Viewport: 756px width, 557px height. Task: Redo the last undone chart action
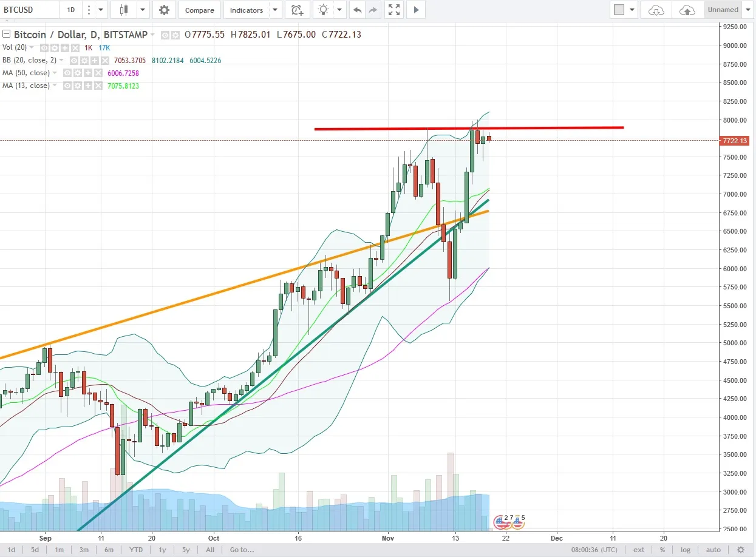coord(373,10)
